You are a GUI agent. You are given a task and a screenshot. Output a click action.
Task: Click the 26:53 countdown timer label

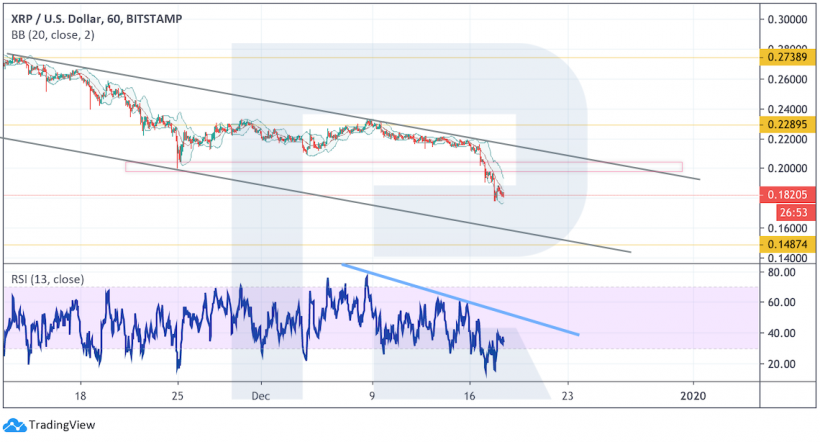[794, 212]
